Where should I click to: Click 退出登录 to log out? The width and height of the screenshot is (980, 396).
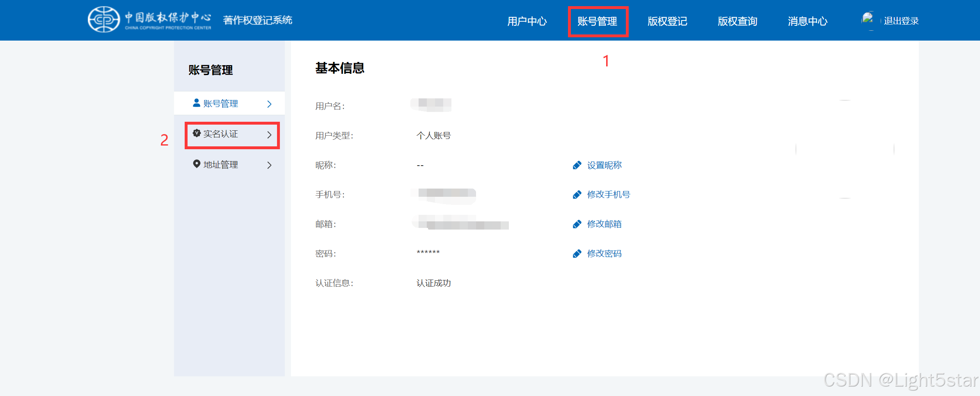(x=901, y=21)
